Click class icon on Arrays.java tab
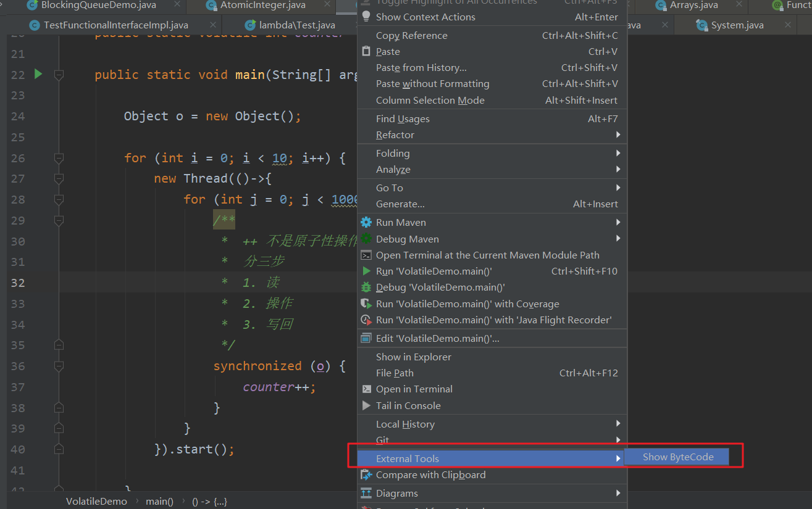This screenshot has width=812, height=509. pyautogui.click(x=661, y=6)
